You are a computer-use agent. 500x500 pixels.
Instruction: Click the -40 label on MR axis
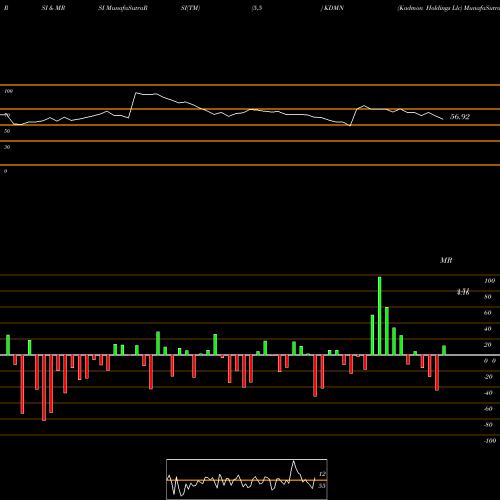pyautogui.click(x=488, y=393)
